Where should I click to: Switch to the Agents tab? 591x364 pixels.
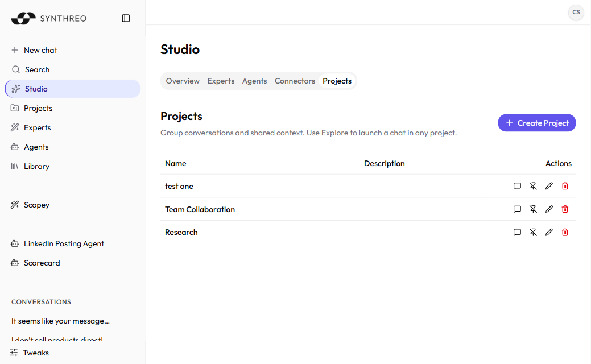coord(254,81)
